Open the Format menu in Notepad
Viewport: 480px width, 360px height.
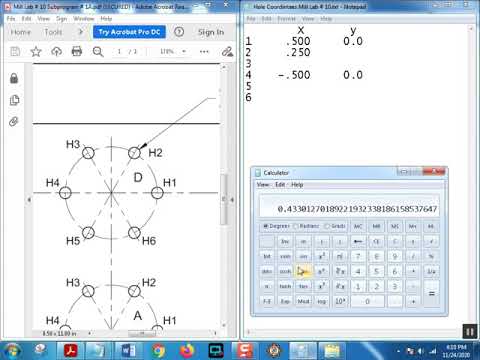287,19
